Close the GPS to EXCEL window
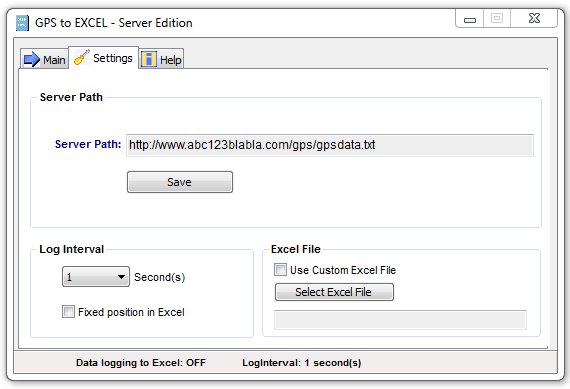Screen dimensions: 570x389 534,19
